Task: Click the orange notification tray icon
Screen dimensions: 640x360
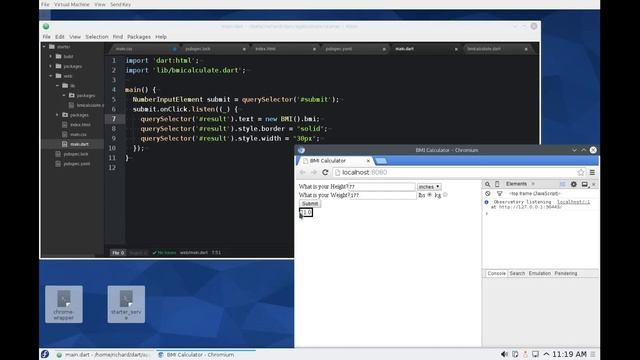Action: (x=525, y=354)
